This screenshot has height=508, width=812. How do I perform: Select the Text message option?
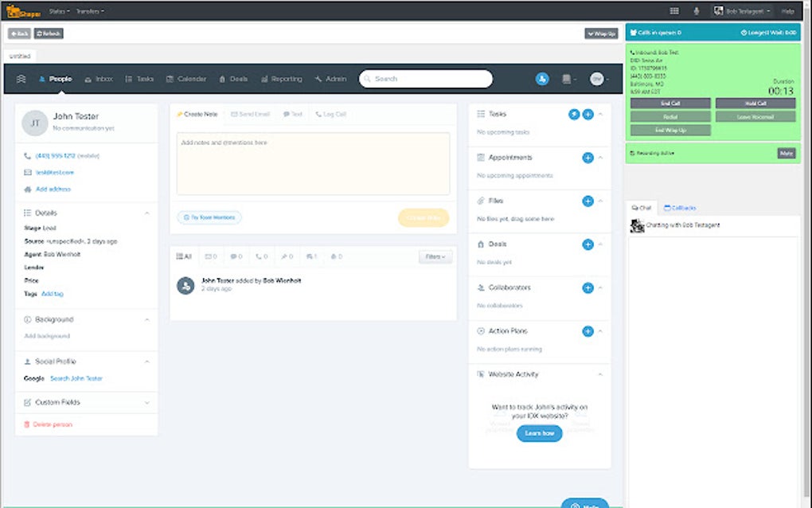point(293,114)
